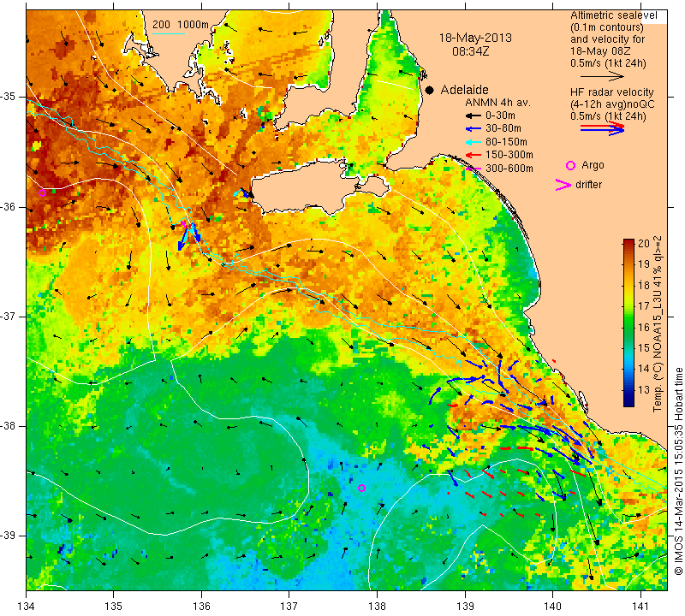
Task: Click the Altimetric sealevel heading text
Action: coord(613,15)
